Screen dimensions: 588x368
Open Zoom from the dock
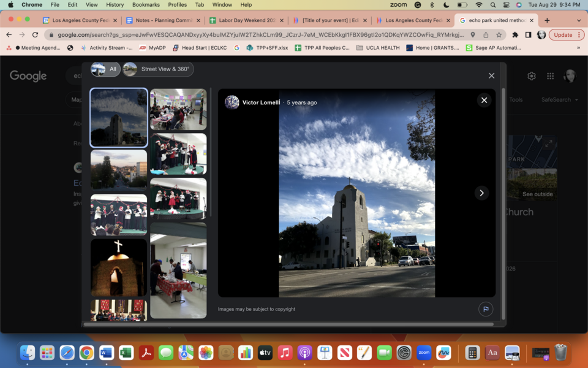pos(423,353)
